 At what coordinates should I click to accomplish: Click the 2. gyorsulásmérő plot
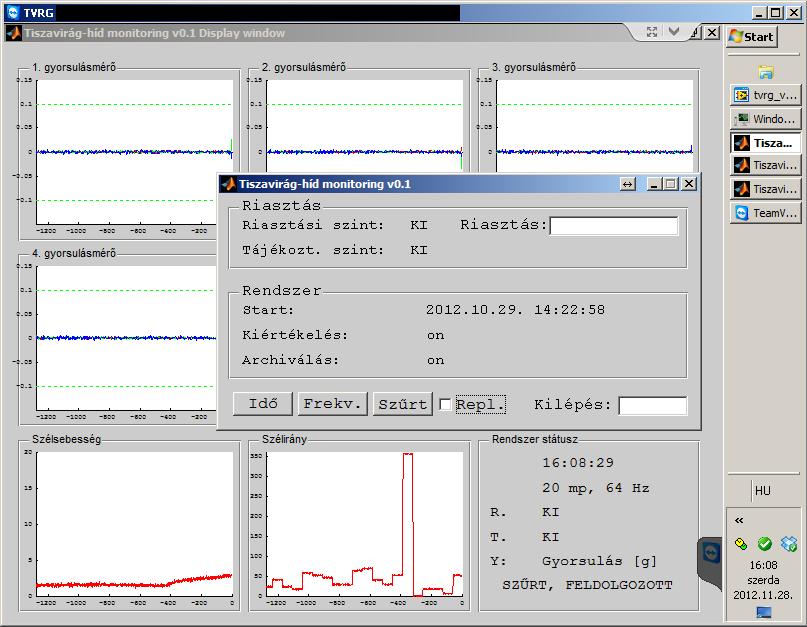(x=364, y=126)
